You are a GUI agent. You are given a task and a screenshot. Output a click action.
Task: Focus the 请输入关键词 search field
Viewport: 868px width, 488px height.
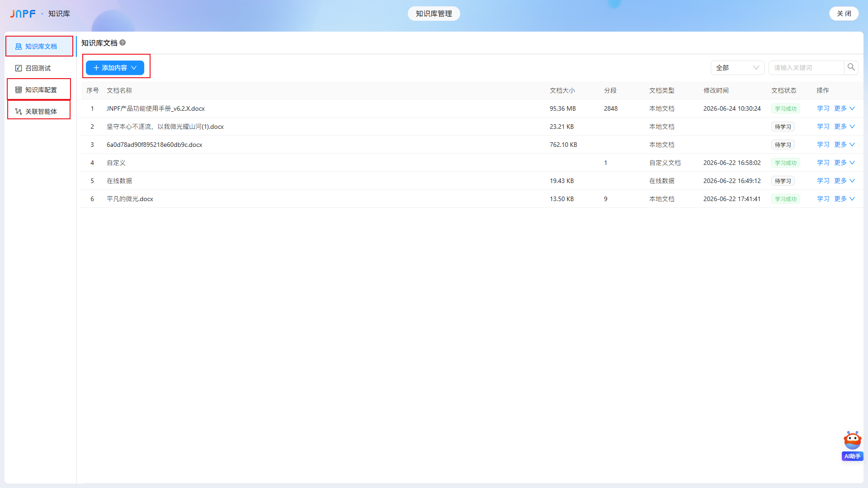807,68
